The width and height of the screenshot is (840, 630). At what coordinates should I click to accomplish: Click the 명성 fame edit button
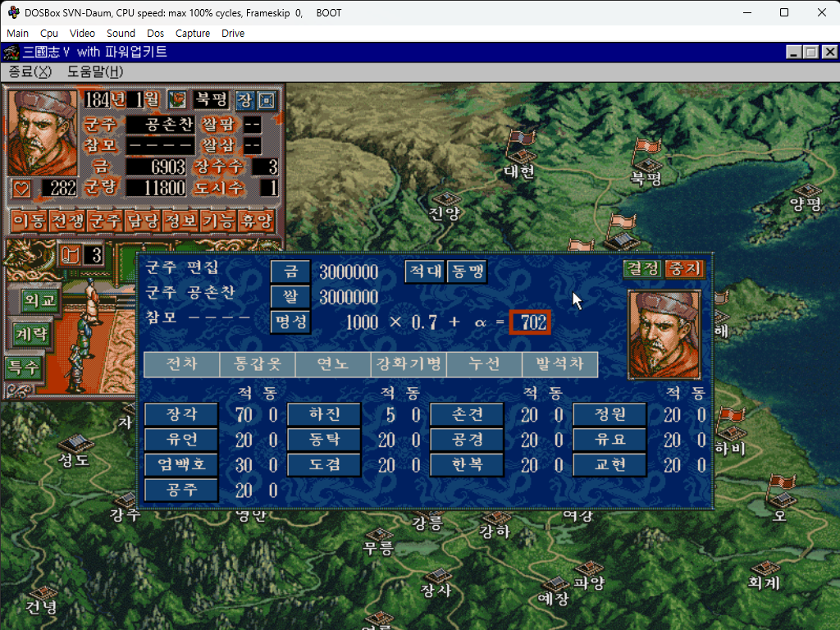pos(290,322)
